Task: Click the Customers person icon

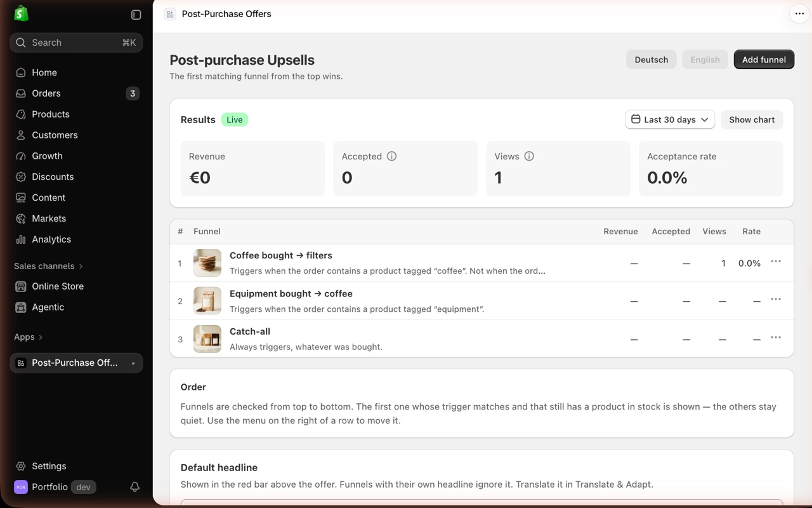Action: [21, 135]
